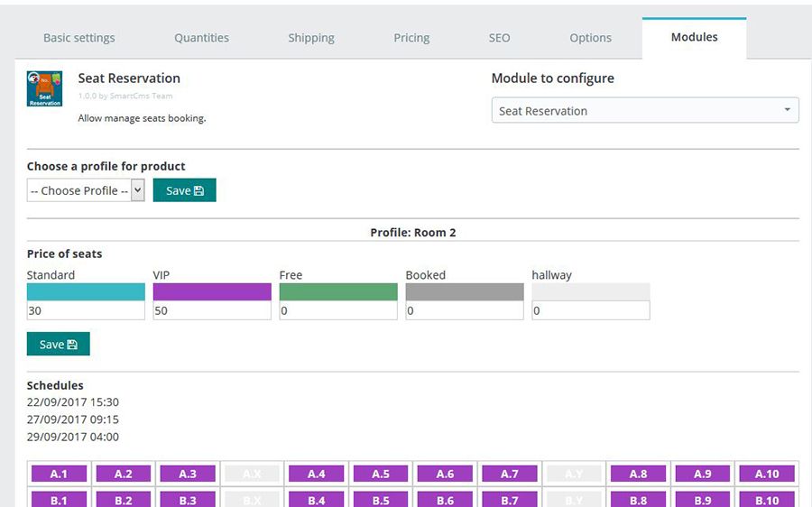Expand the Choose Profile dropdown
This screenshot has width=812, height=507.
pos(86,190)
